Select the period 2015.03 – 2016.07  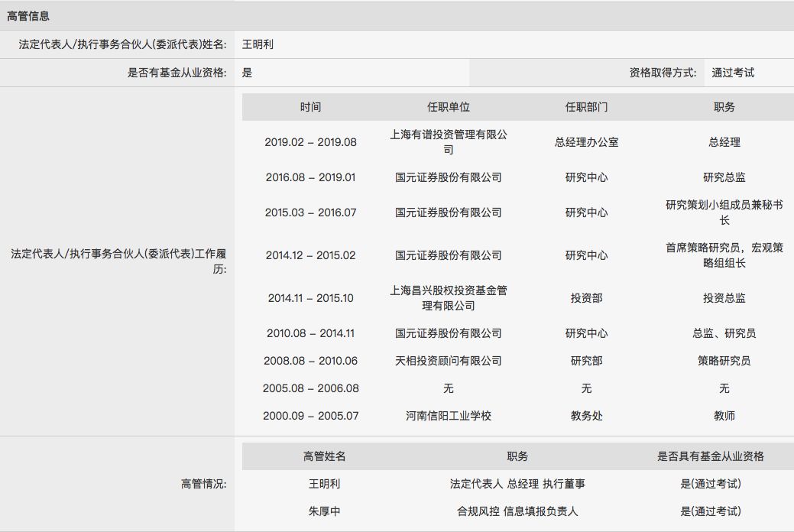(x=310, y=212)
